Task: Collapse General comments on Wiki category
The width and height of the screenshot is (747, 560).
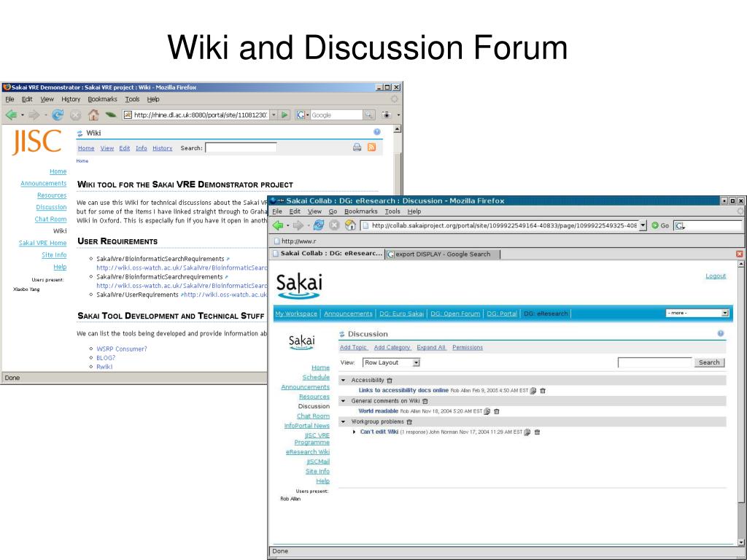Action: 343,401
